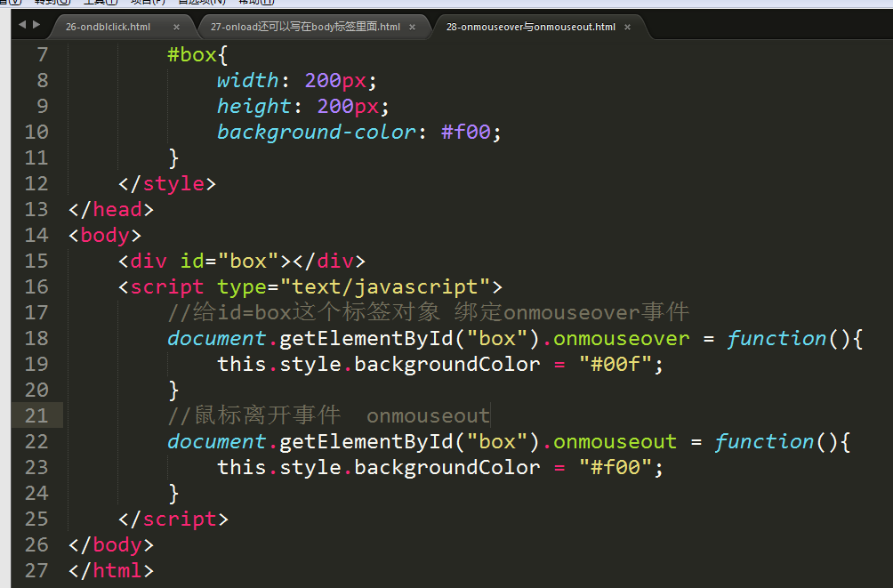Click the right tab-scroll arrow
The height and width of the screenshot is (588, 893).
(x=36, y=25)
